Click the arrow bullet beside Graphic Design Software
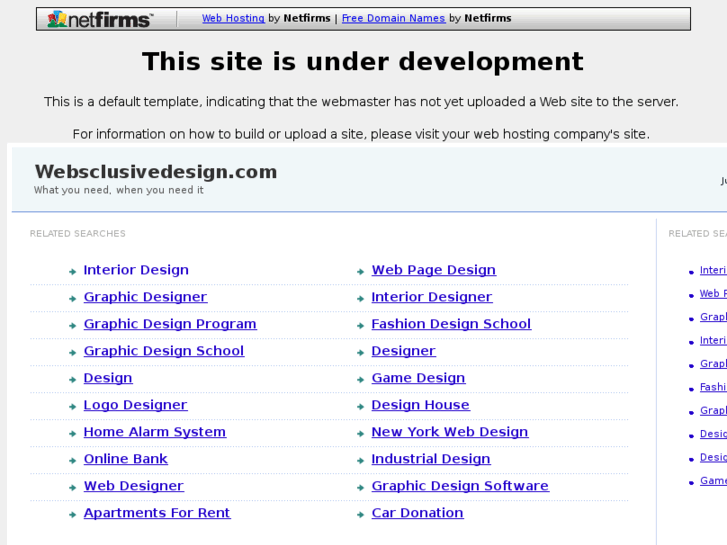Viewport: 727px width, 545px height. click(361, 487)
